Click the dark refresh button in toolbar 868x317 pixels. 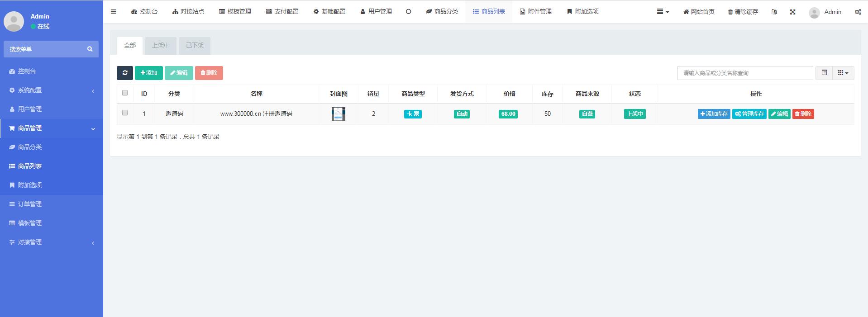125,73
